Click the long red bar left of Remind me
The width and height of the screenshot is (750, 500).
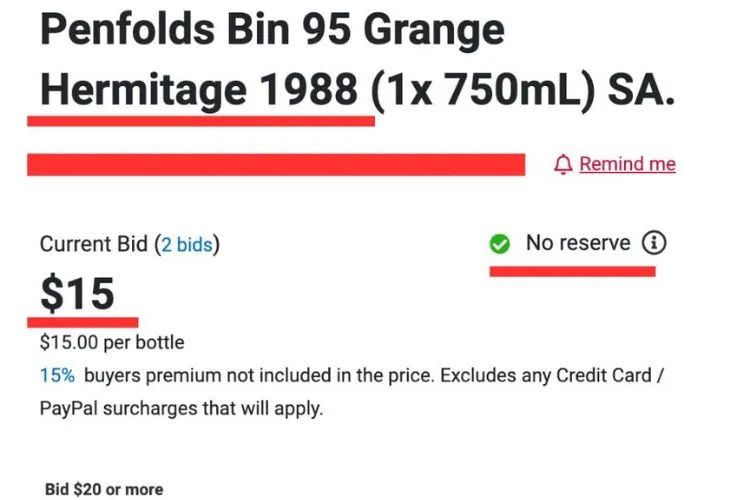(x=276, y=165)
